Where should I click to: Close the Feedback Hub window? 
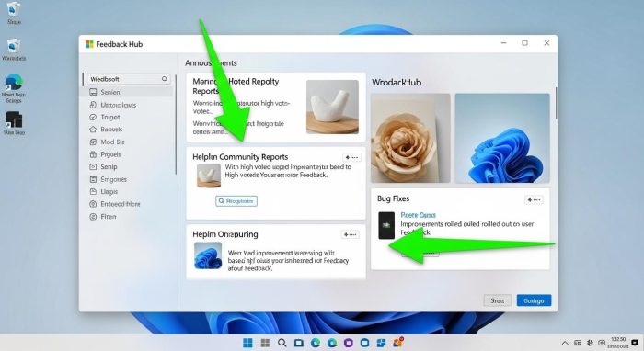click(x=546, y=43)
